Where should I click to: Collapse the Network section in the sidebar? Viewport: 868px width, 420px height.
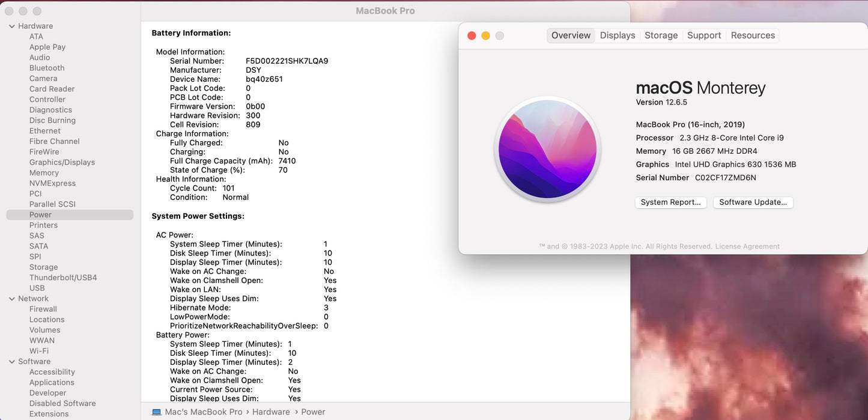click(x=11, y=298)
